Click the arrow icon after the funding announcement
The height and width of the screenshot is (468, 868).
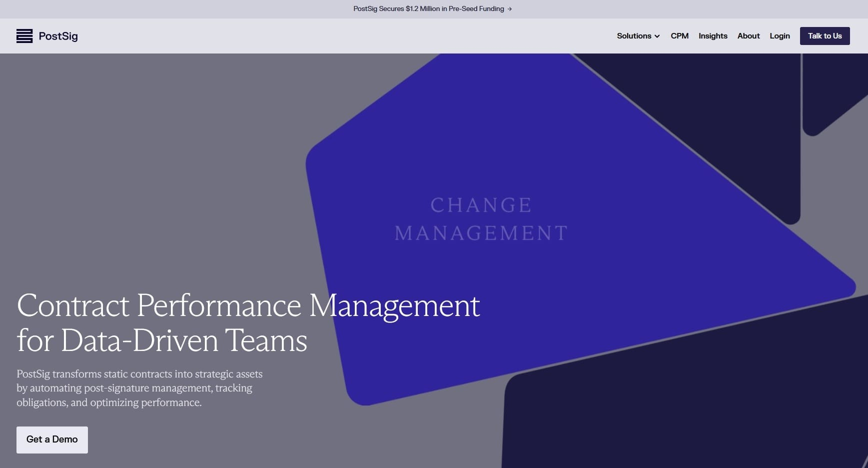click(x=509, y=9)
